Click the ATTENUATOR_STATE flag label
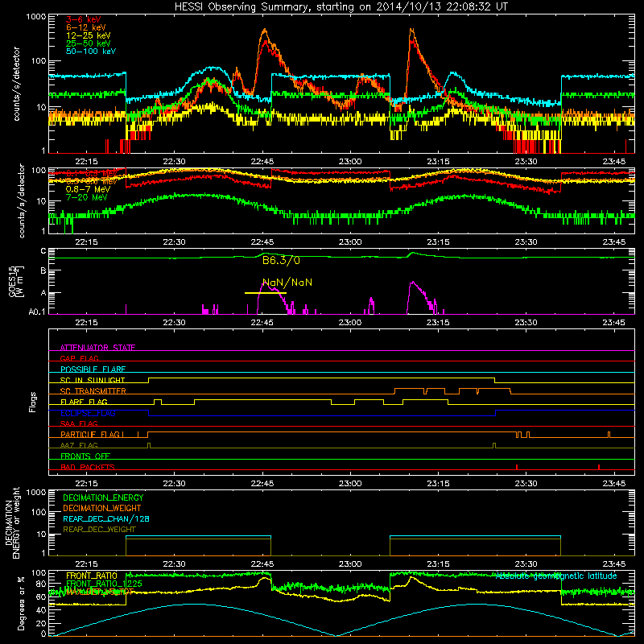Screen dimensions: 644x644 point(97,348)
